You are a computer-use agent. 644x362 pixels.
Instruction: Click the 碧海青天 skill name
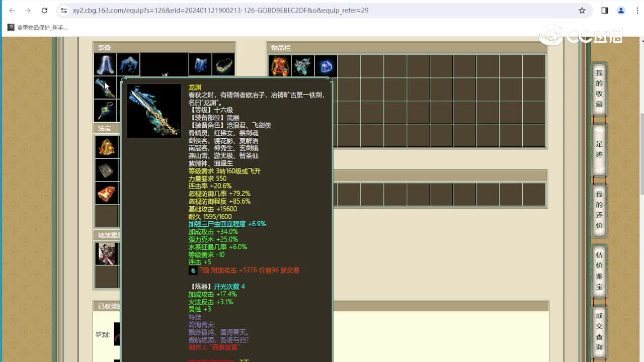point(202,325)
